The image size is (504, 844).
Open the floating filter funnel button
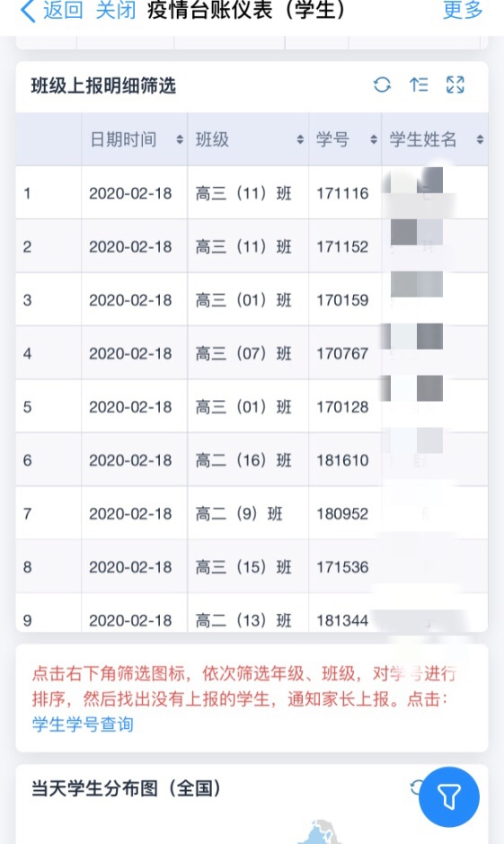click(x=449, y=796)
